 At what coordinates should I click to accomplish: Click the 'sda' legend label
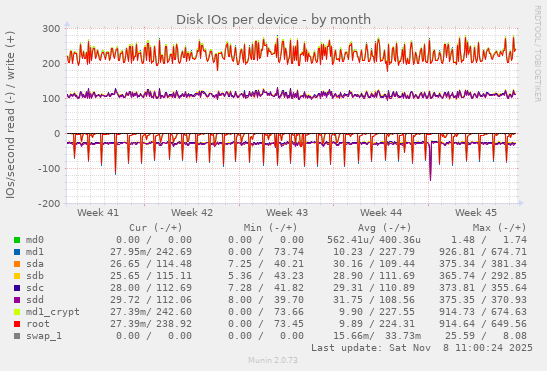[x=35, y=264]
